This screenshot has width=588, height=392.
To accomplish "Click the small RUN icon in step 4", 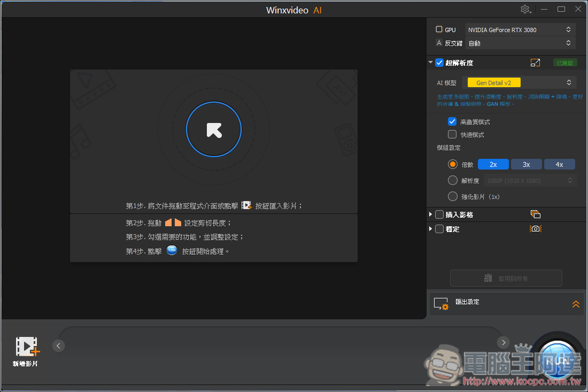I will point(172,251).
